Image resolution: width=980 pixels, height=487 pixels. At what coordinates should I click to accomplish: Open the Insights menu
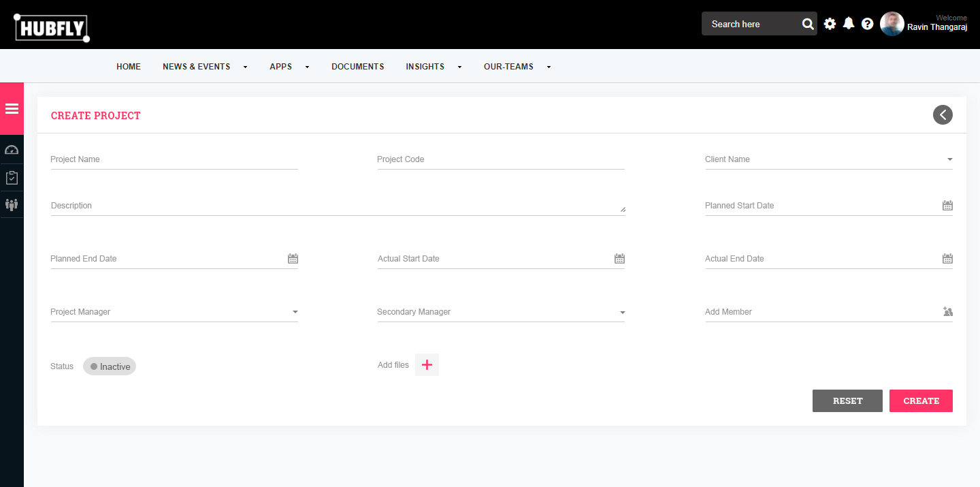(425, 67)
